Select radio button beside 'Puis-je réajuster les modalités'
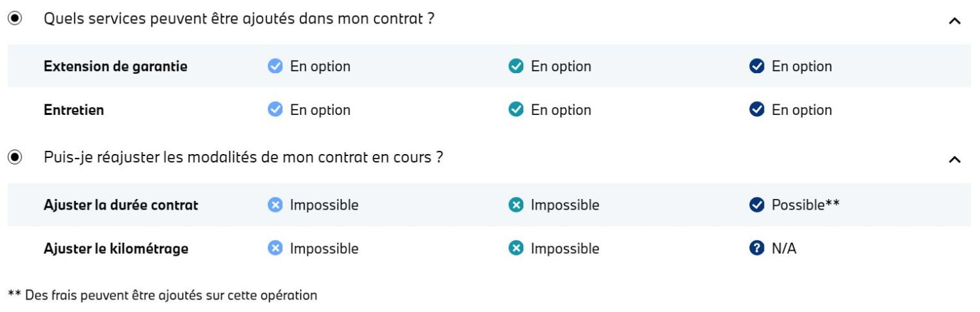This screenshot has height=312, width=980. pos(14,157)
